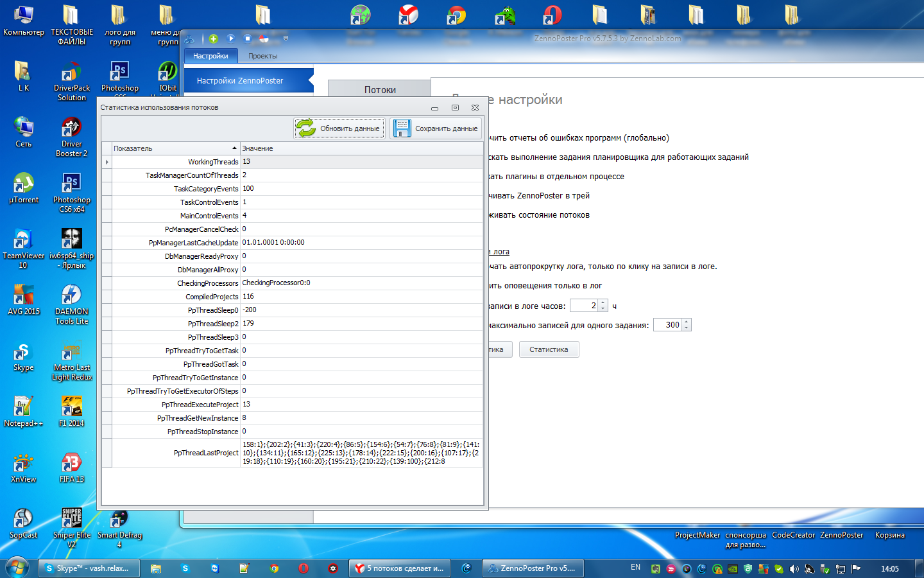The width and height of the screenshot is (924, 578).
Task: Open SopCast desktop shortcut
Action: point(24,523)
